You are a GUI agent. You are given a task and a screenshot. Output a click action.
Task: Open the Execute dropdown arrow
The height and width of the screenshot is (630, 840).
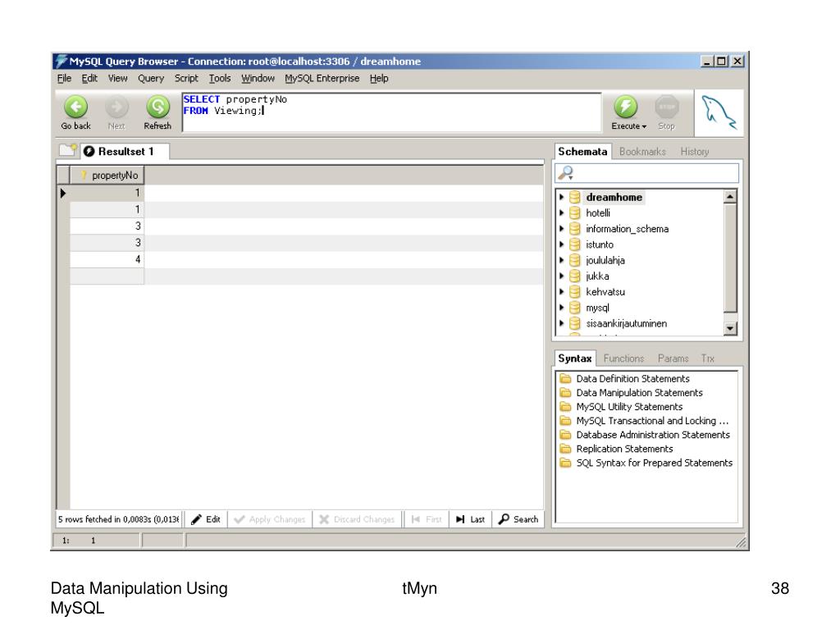(x=644, y=127)
